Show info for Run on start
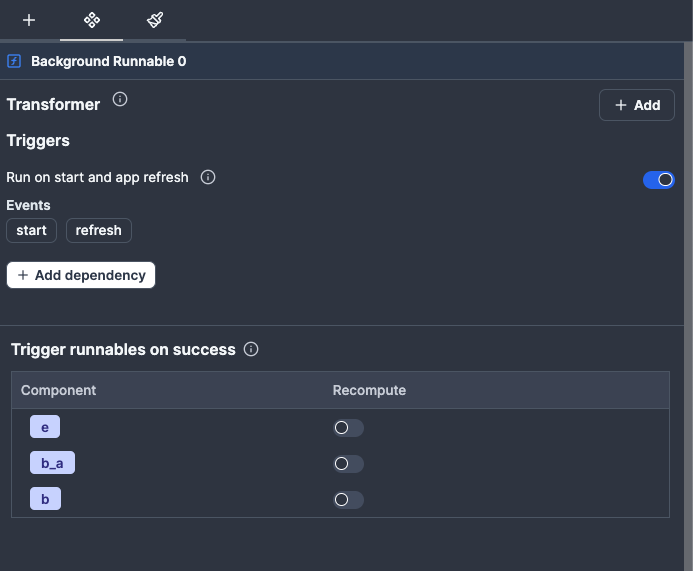The height and width of the screenshot is (571, 693). coord(208,177)
